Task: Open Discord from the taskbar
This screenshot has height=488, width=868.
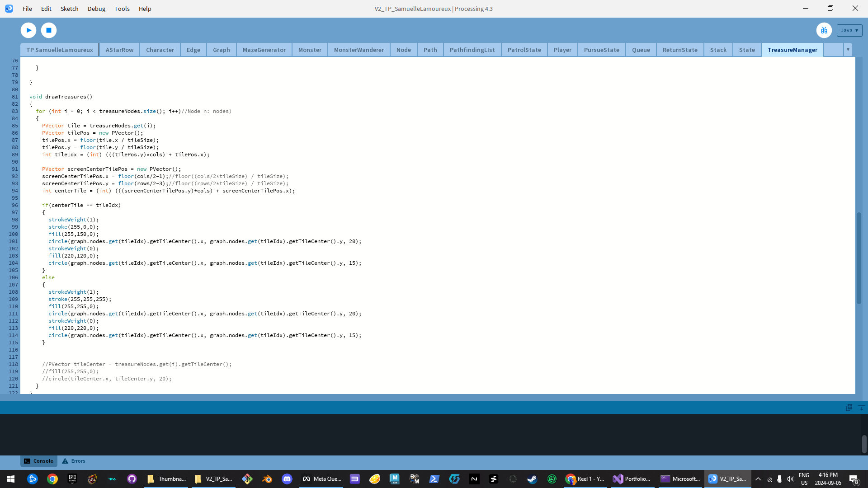Action: pyautogui.click(x=287, y=479)
